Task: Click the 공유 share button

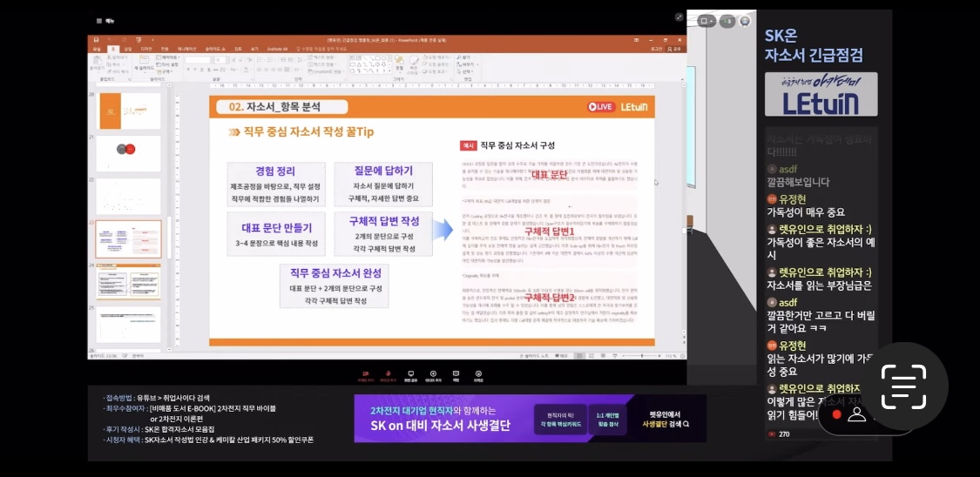Action: pos(674,49)
